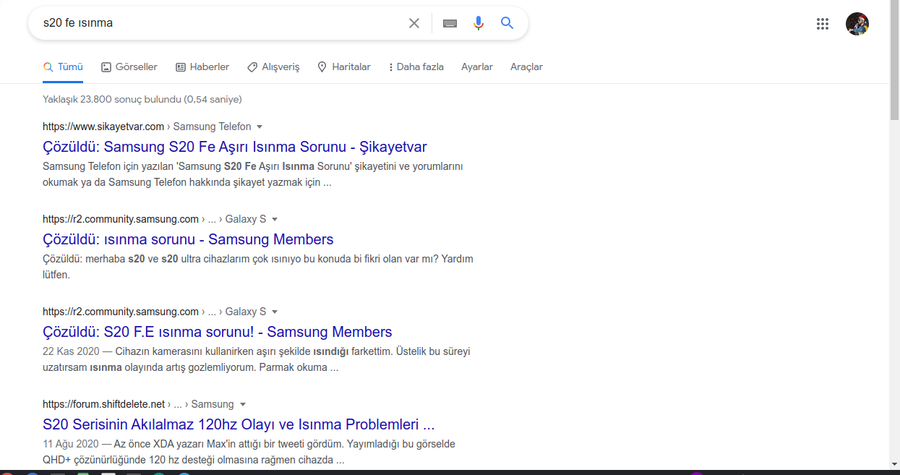Open the Araçlar search tools

click(526, 67)
